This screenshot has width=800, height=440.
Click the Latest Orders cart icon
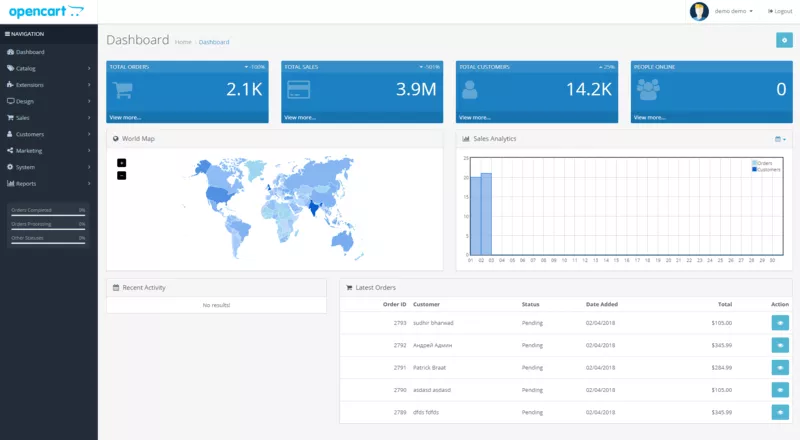(349, 287)
